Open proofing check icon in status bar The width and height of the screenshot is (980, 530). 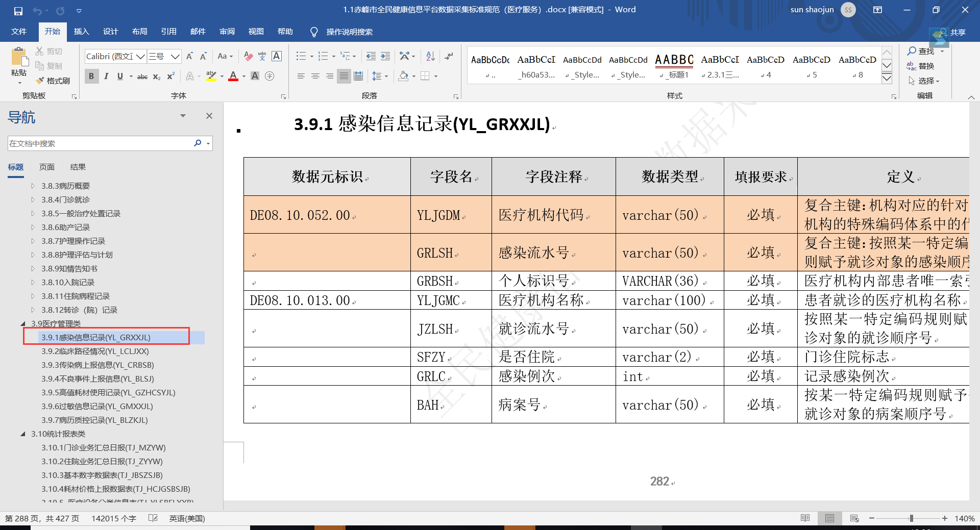[x=153, y=518]
